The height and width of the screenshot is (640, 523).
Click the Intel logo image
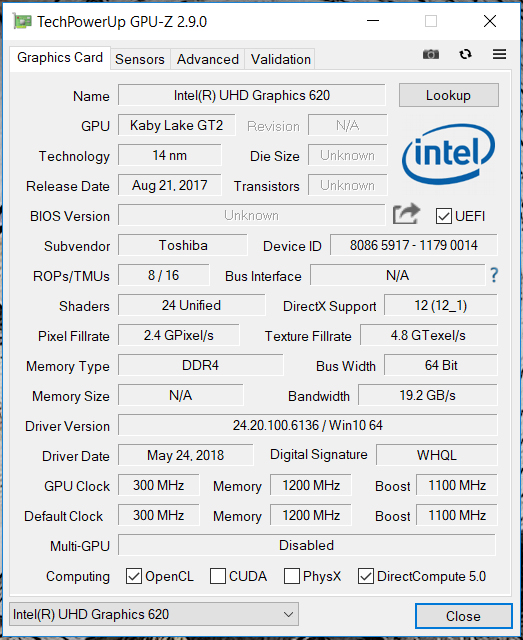point(448,154)
